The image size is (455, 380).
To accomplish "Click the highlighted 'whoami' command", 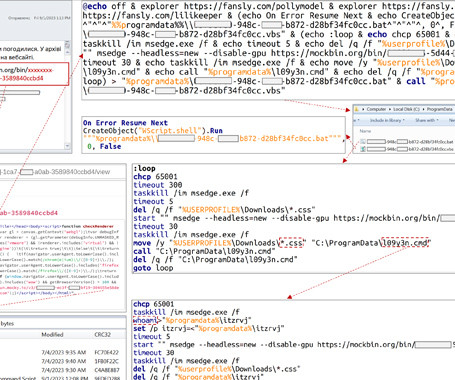I will 145,320.
